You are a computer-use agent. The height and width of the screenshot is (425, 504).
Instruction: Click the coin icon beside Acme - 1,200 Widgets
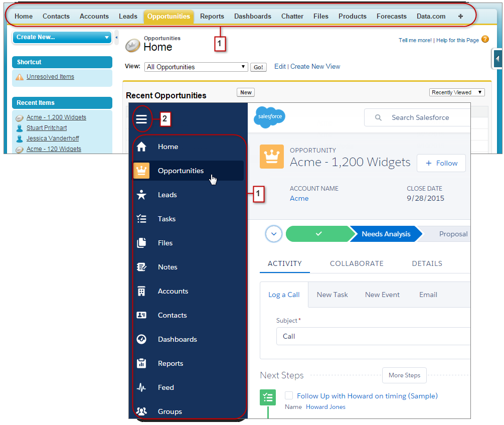[x=20, y=118]
